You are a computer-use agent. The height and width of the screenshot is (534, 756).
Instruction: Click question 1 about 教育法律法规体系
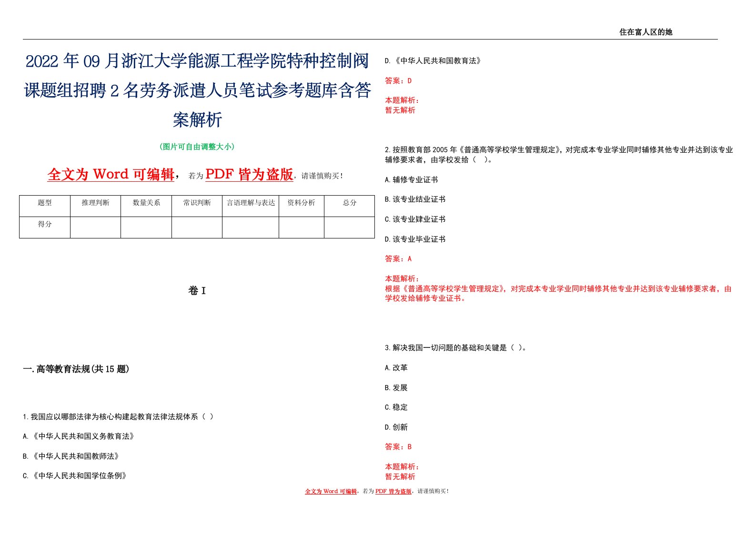[x=118, y=416]
